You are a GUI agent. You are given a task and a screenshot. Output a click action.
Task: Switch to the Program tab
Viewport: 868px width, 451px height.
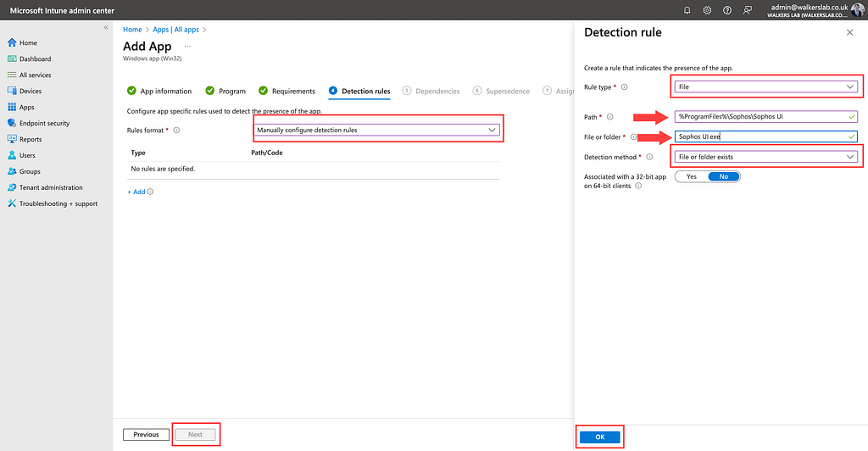[x=231, y=91]
